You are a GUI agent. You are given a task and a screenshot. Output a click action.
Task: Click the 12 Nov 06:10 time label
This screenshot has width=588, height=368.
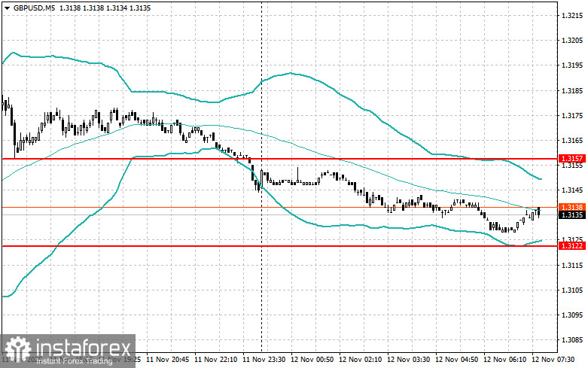(504, 360)
